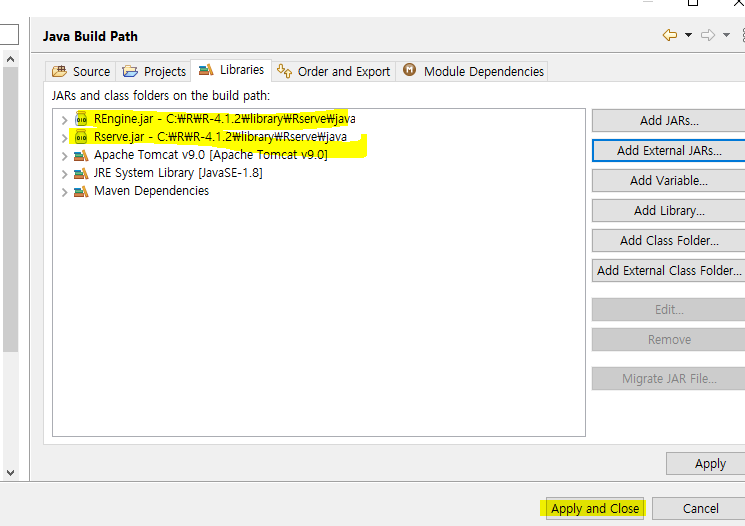Click the left pane scroll up arrow
The image size is (745, 526).
10,59
